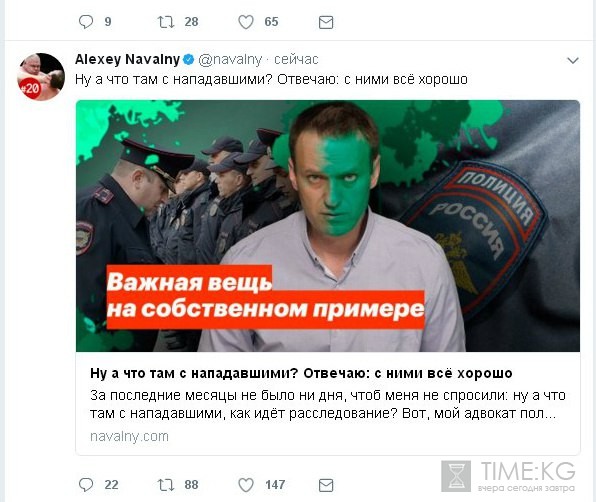The image size is (596, 502).
Task: Reply to the upper tweet with 9 comments
Action: (86, 22)
